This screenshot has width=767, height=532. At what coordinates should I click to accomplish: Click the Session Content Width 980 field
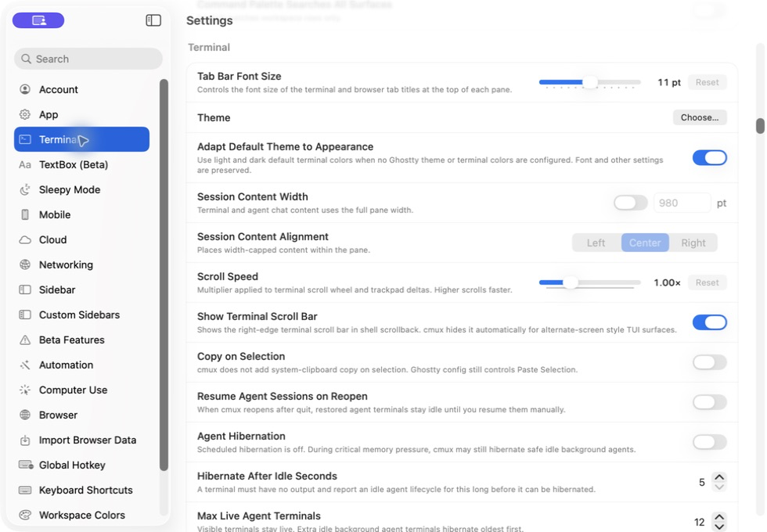(682, 203)
